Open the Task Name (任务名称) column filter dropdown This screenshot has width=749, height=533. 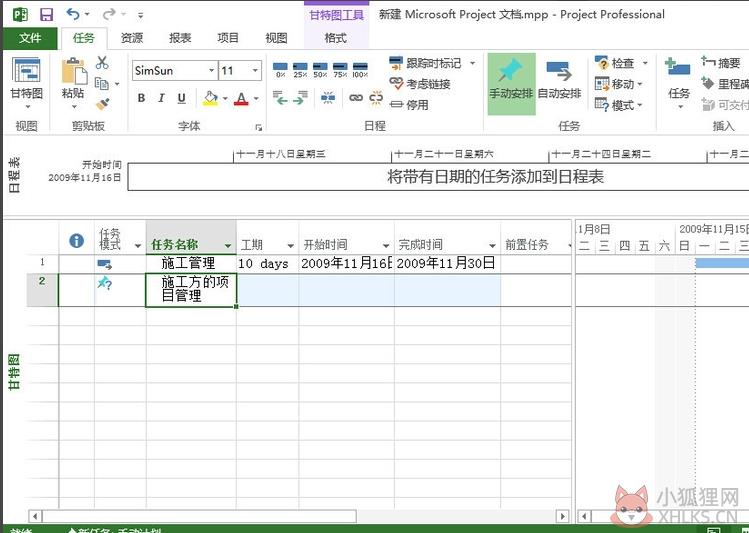pos(228,246)
